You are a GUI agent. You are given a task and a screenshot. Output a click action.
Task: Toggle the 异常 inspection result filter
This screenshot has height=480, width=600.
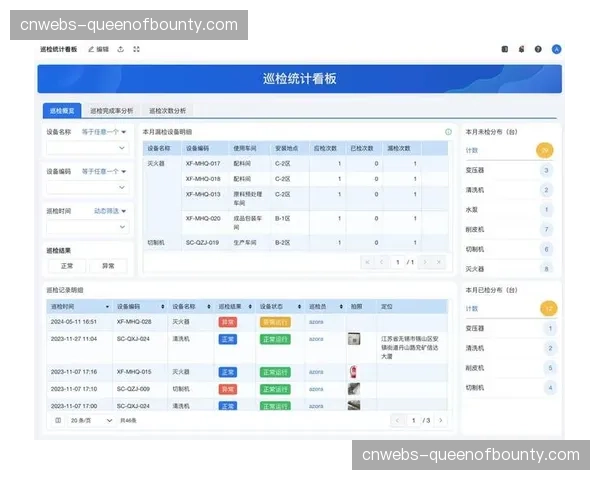coord(108,266)
